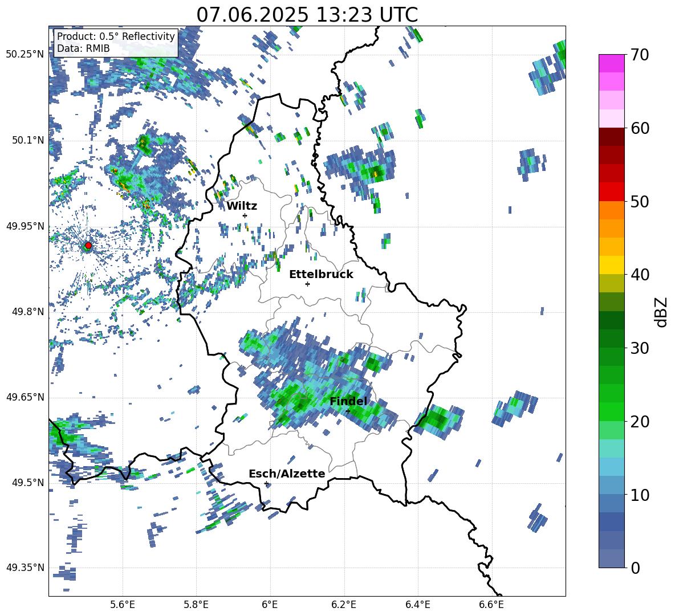This screenshot has width=675, height=616.
Task: Click the Findel city label
Action: 348,401
